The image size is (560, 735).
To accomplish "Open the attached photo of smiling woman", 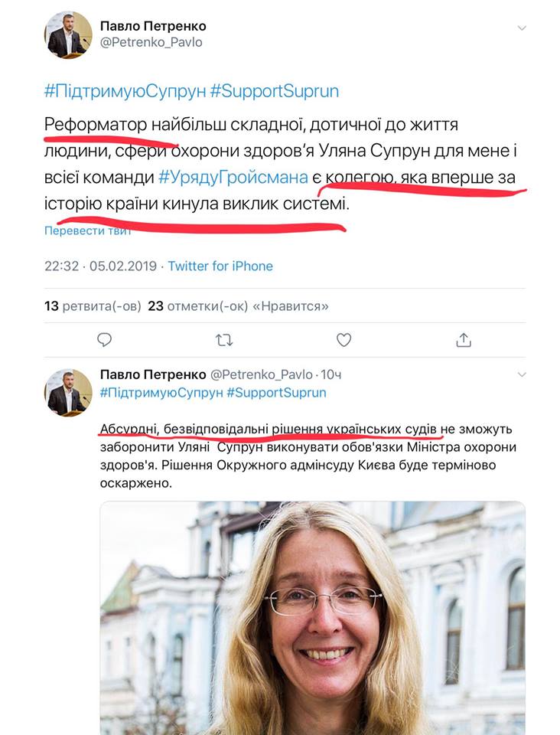I will [313, 618].
